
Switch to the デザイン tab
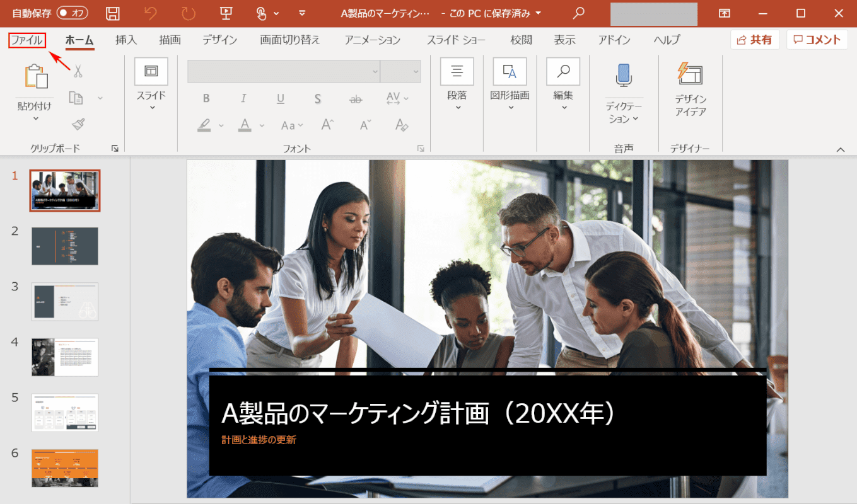coord(220,40)
